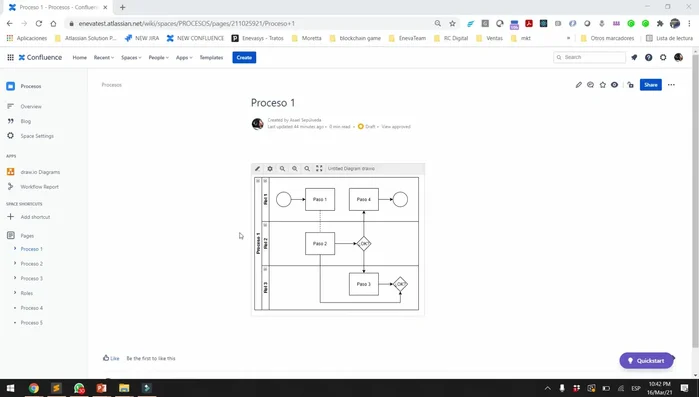Open the diagram in fullscreen view
699x397 pixels.
[319, 168]
